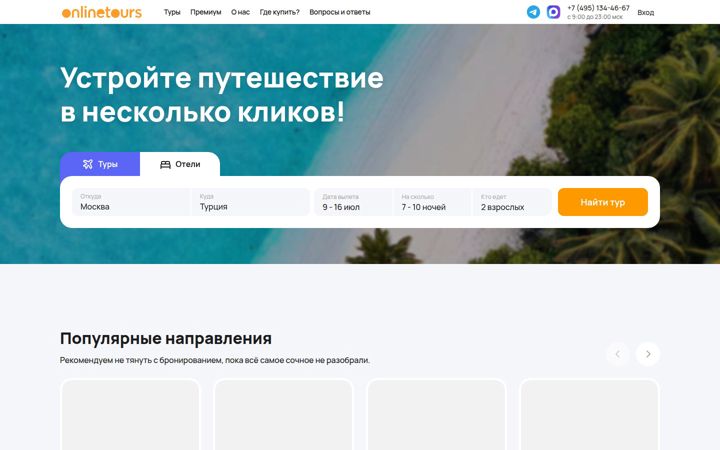This screenshot has height=450, width=720.
Task: Edit the Куда field showing Турция
Action: (x=251, y=202)
